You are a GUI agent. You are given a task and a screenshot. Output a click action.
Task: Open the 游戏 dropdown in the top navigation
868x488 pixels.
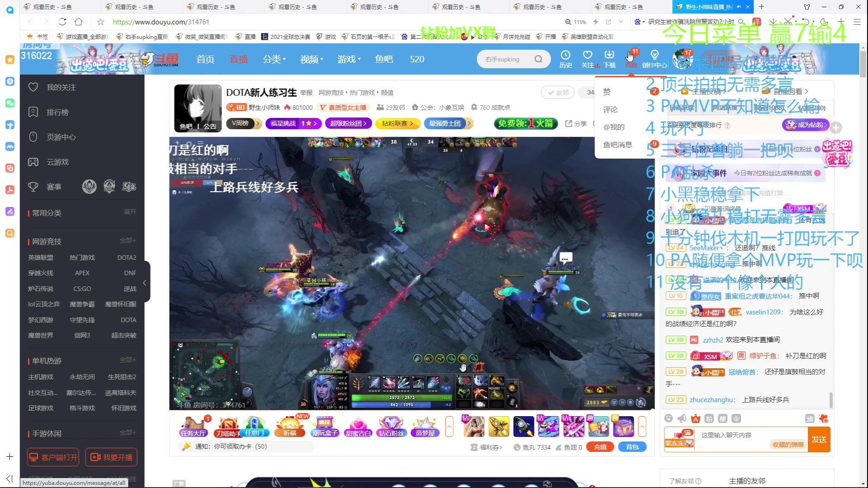click(349, 59)
